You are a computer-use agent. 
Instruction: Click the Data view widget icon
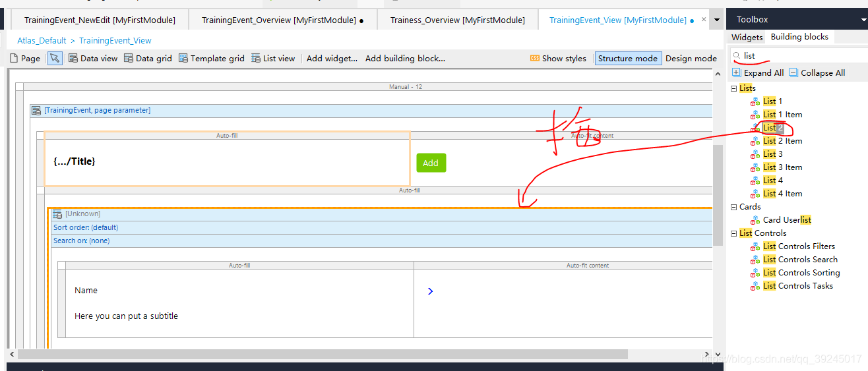click(x=73, y=58)
